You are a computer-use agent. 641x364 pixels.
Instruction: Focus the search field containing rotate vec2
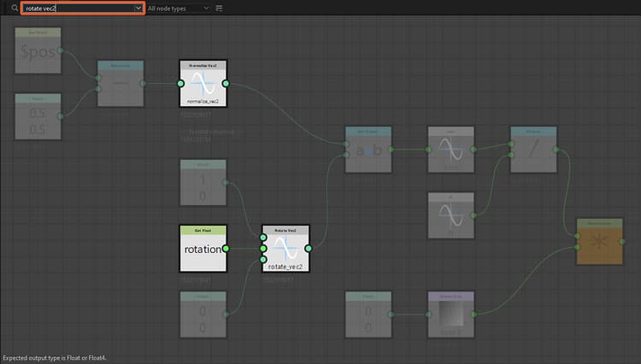pos(83,9)
